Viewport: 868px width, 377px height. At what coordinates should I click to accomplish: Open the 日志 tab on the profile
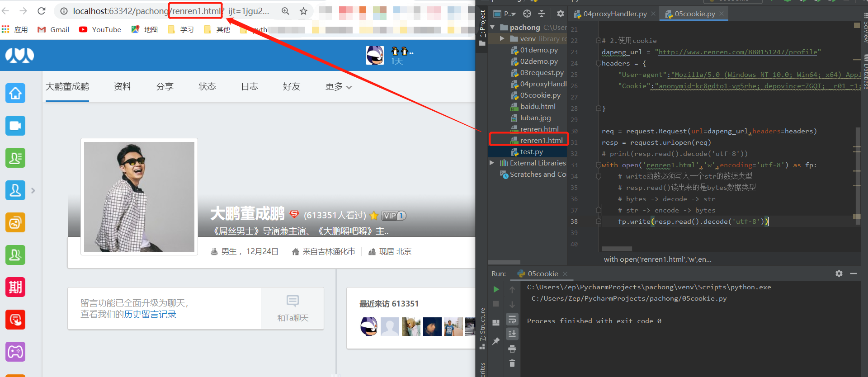pos(250,86)
